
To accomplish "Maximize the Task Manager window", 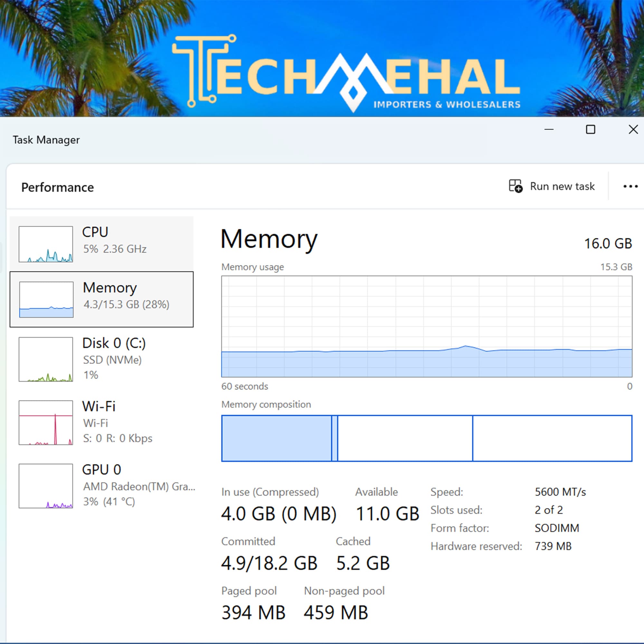I will (590, 129).
